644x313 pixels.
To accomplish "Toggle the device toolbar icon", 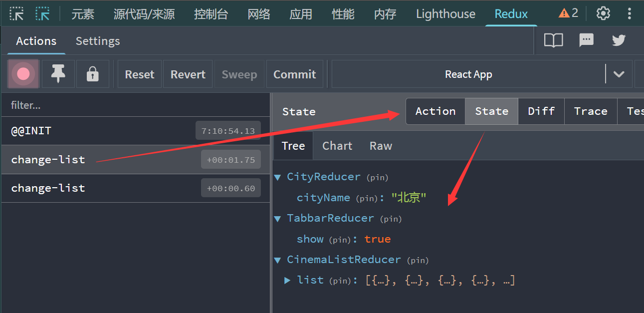I will (x=42, y=13).
